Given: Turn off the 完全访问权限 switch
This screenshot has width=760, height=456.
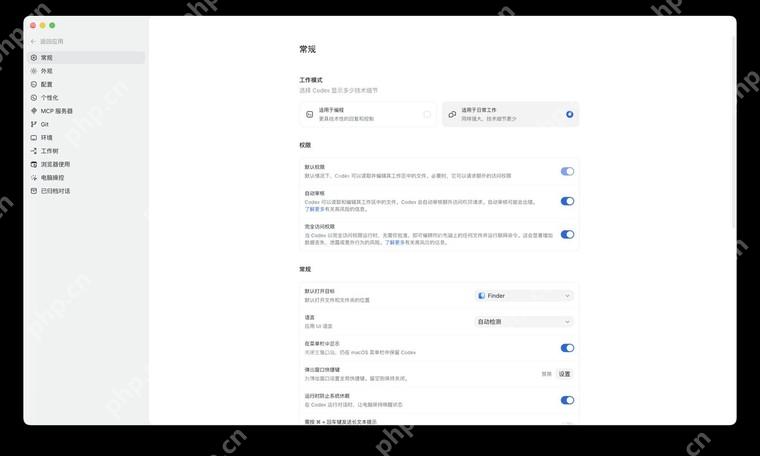Looking at the screenshot, I should (567, 235).
